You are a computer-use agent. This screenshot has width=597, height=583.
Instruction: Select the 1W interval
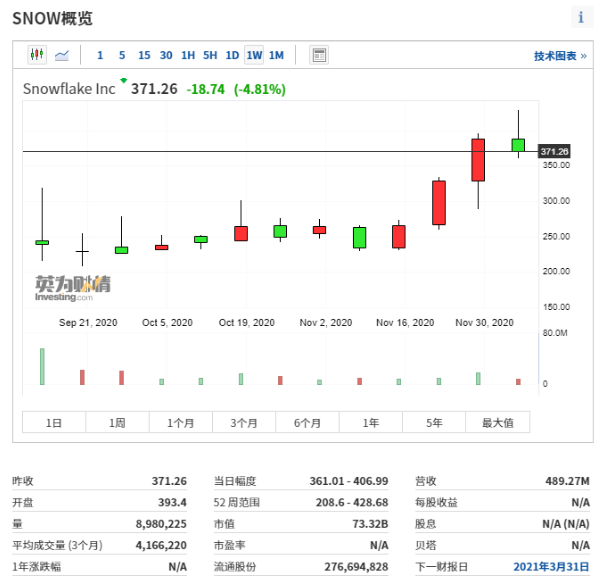point(254,55)
